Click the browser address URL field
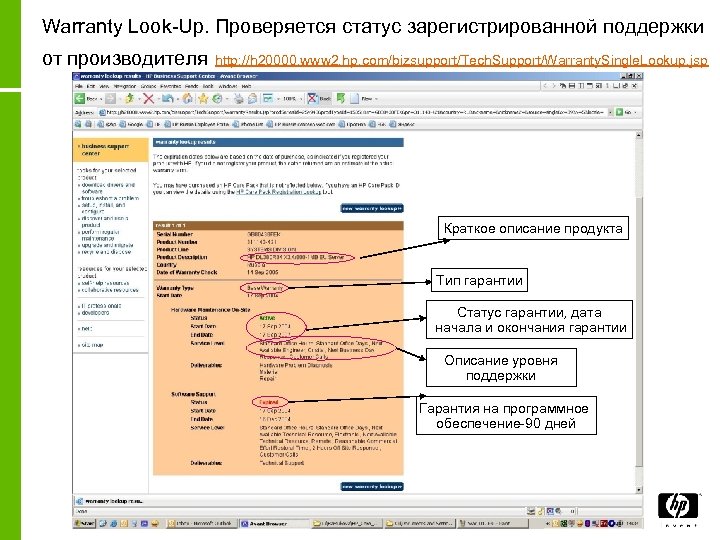 coord(352,112)
